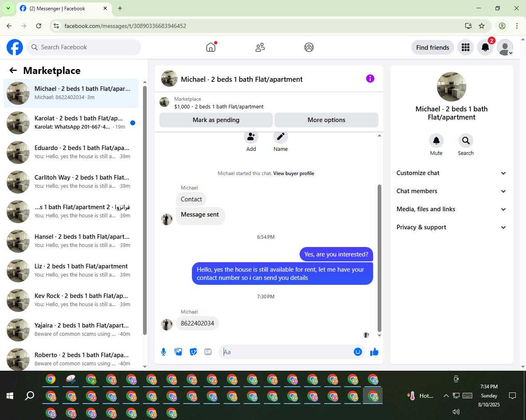Click the Find friends button
Image resolution: width=526 pixels, height=420 pixels.
coord(433,47)
